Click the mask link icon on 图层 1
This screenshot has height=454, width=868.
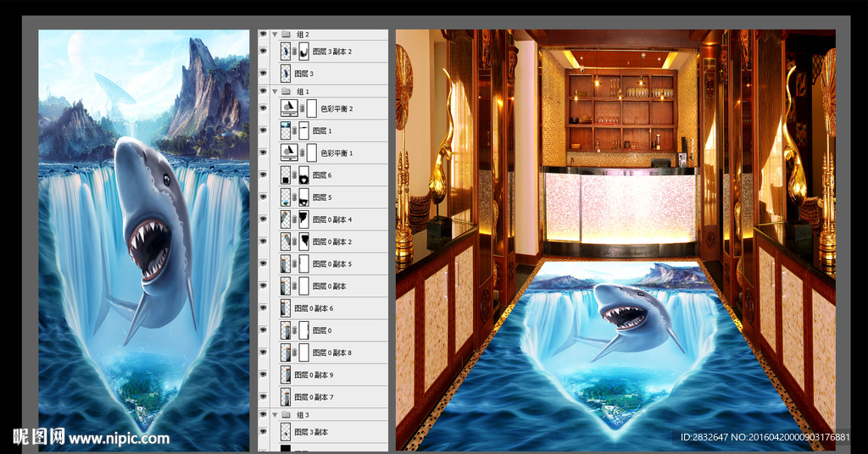pos(294,130)
